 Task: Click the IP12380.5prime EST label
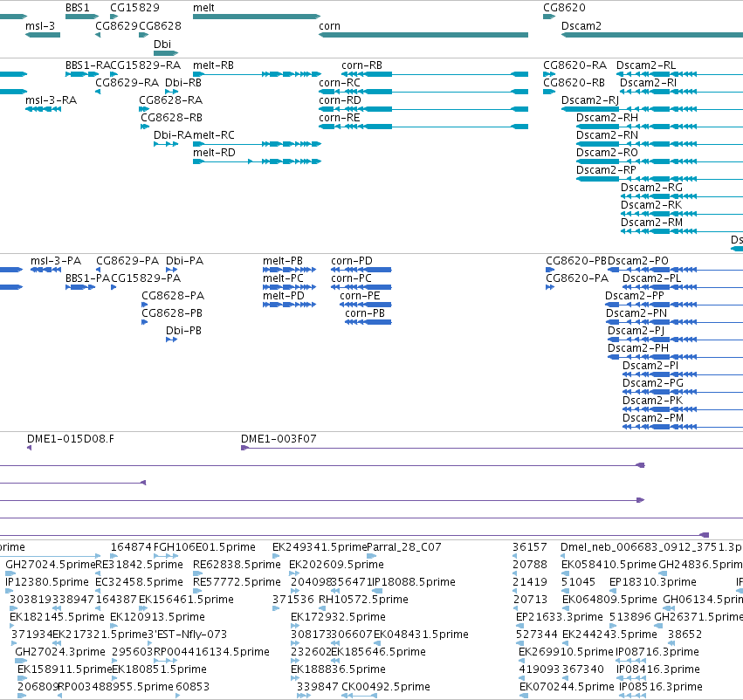click(47, 582)
